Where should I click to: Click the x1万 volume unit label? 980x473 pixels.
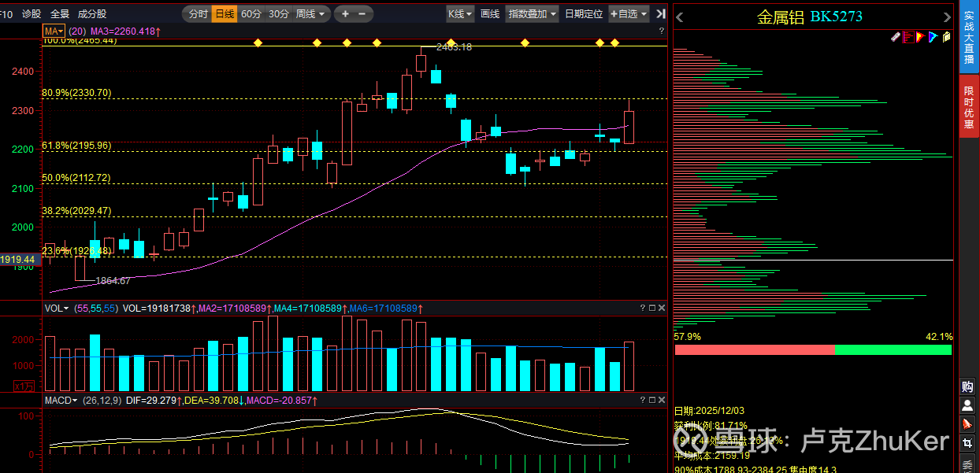coord(24,386)
